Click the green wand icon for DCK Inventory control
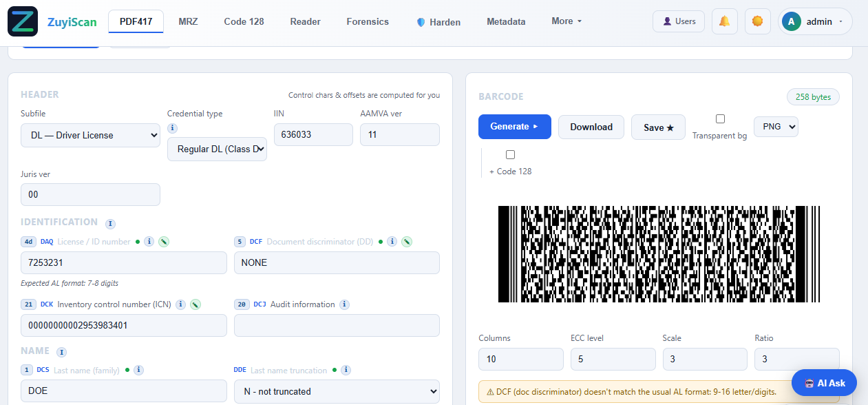This screenshot has width=868, height=405. 195,304
